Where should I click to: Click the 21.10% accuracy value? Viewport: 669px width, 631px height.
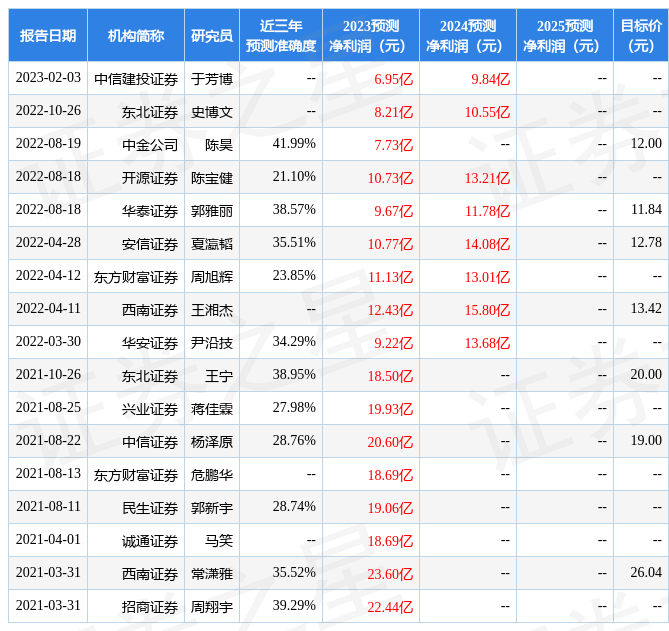[294, 177]
